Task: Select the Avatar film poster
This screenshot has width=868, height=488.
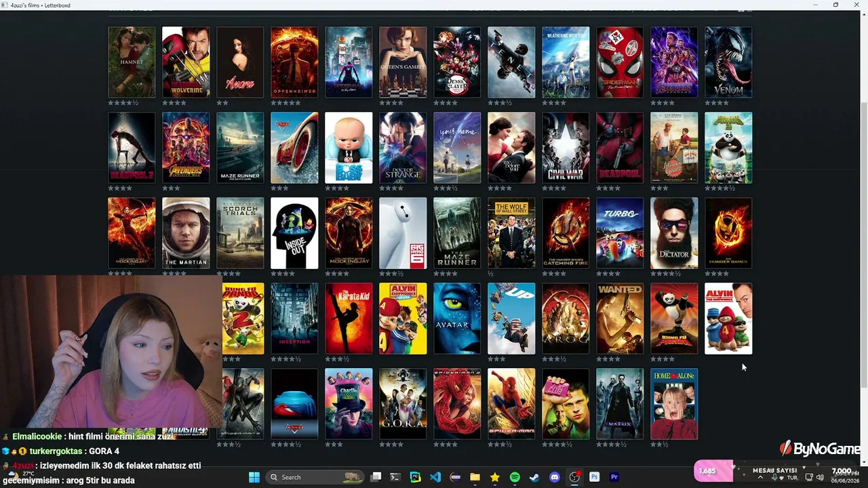Action: (x=457, y=319)
